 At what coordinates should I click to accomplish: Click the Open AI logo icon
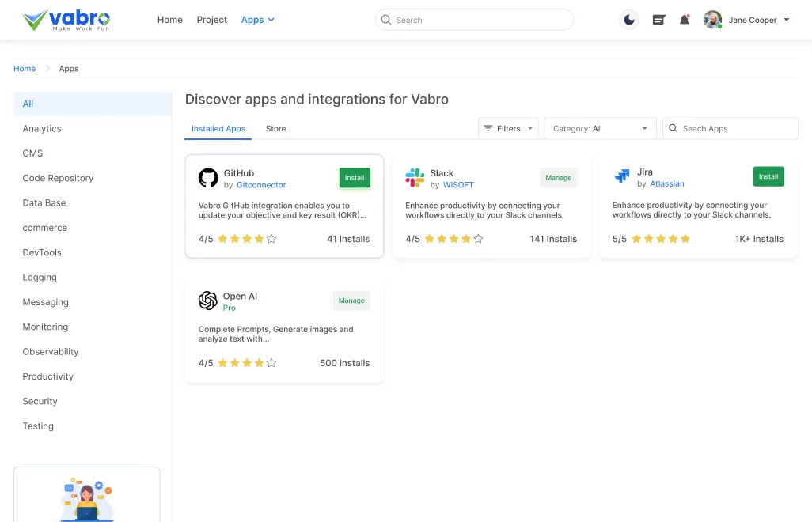(208, 301)
